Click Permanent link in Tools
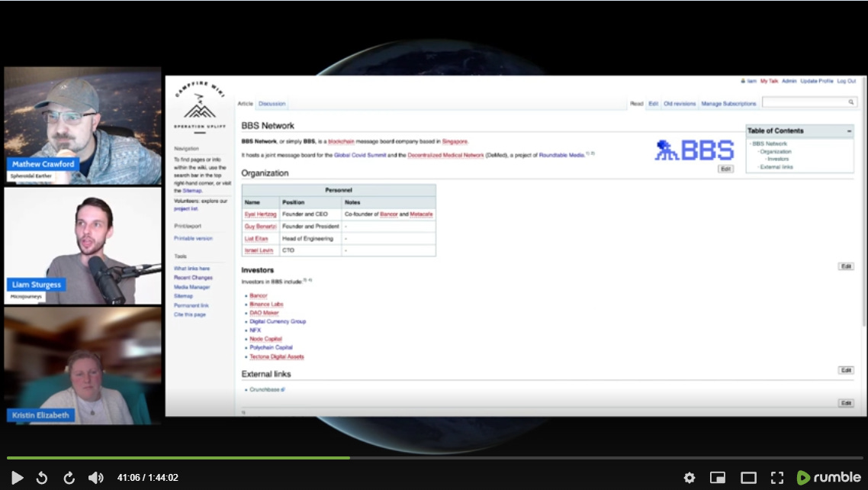Screen dimensions: 868x490 pyautogui.click(x=191, y=305)
